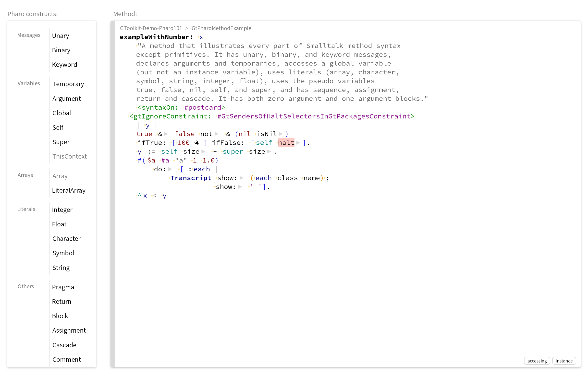Open GtPharoMethodExample class breadcrumb
This screenshot has width=588, height=373.
221,28
